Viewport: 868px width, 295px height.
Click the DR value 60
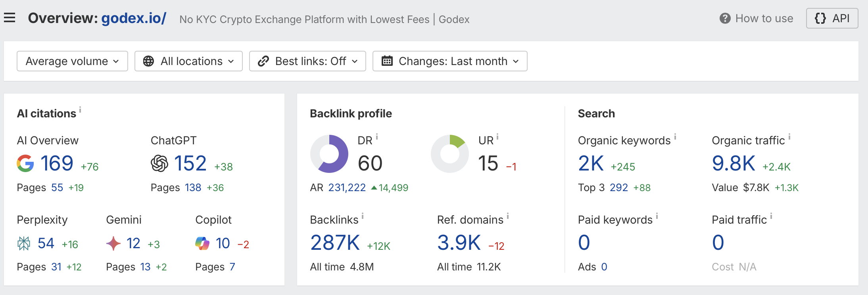coord(370,163)
